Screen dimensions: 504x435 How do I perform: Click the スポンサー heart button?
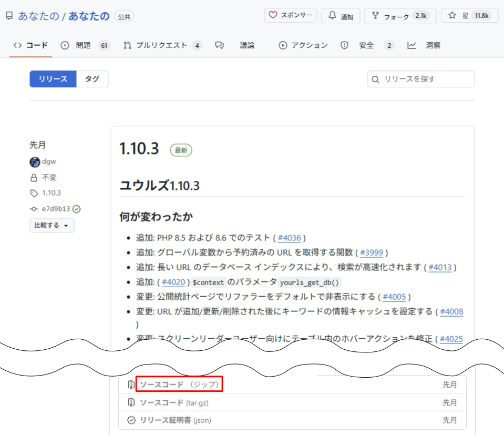coord(290,16)
